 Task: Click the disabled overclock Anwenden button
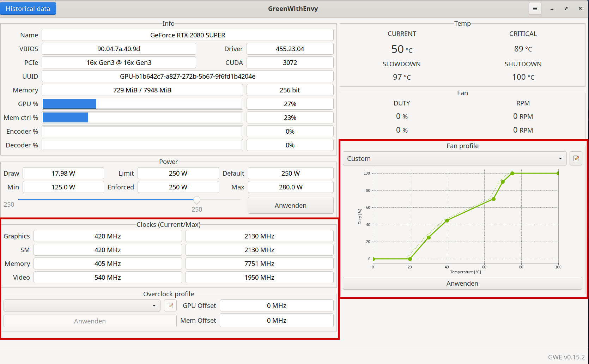coord(90,321)
